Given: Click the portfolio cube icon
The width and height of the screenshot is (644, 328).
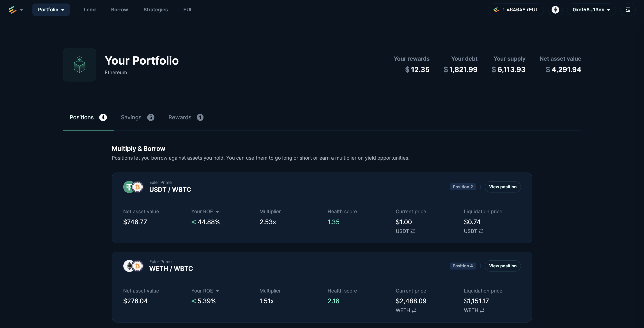Looking at the screenshot, I should [x=80, y=65].
